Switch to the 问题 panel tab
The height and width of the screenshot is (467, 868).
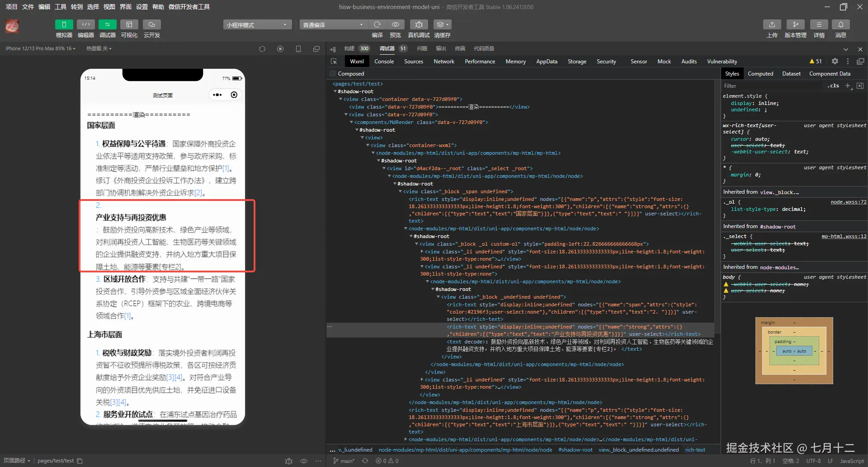point(422,48)
